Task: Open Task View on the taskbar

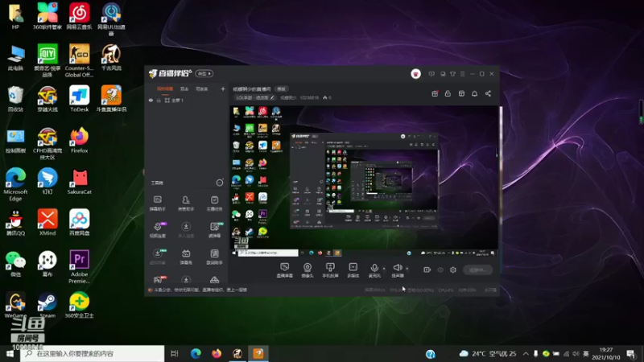Action: [175, 353]
